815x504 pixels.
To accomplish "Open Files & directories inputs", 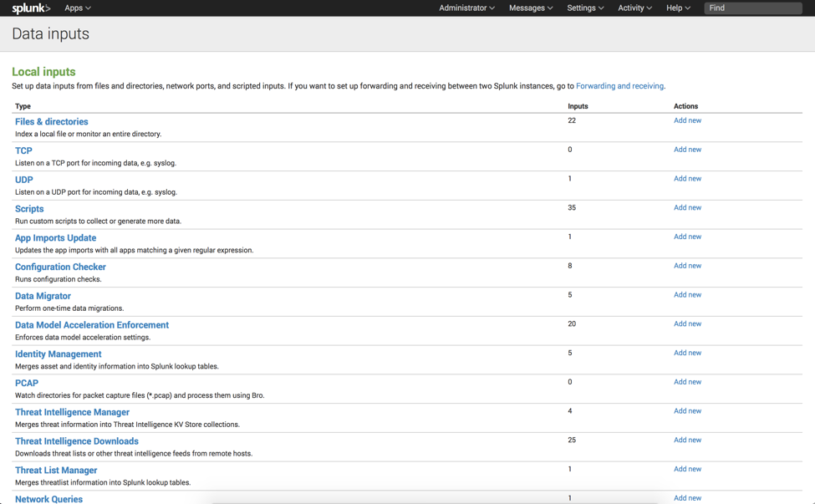I will pyautogui.click(x=51, y=122).
